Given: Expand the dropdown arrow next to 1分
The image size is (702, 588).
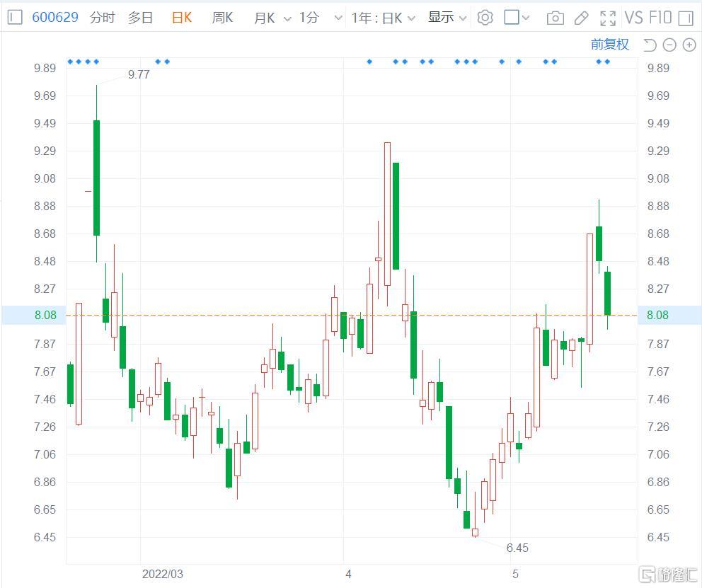Looking at the screenshot, I should point(338,18).
